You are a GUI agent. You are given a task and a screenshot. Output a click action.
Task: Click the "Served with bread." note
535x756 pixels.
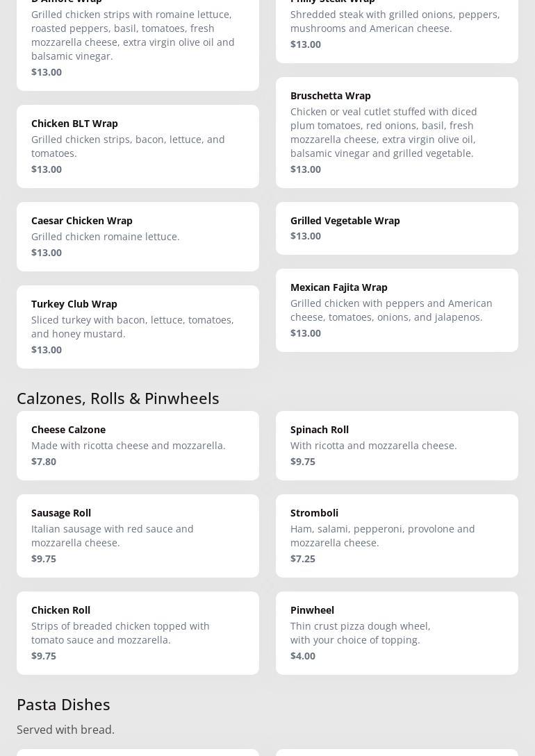coord(65,730)
